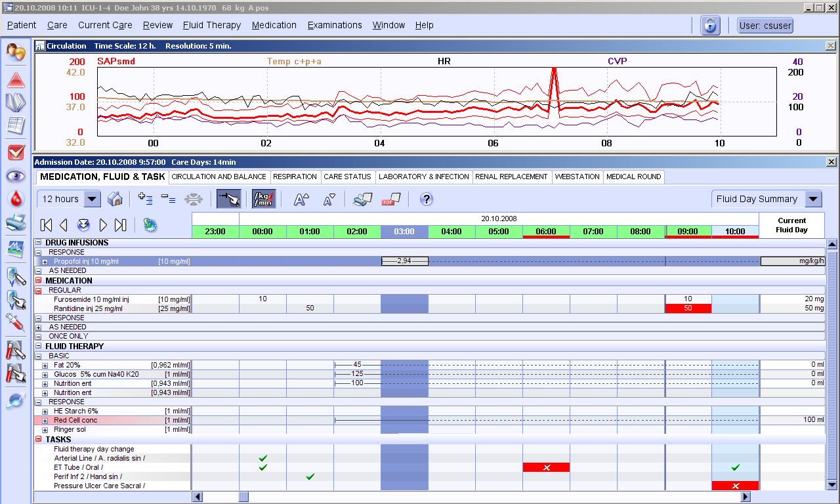Expand the Propofol inj 10 mg/ml row
840x504 pixels.
[45, 262]
